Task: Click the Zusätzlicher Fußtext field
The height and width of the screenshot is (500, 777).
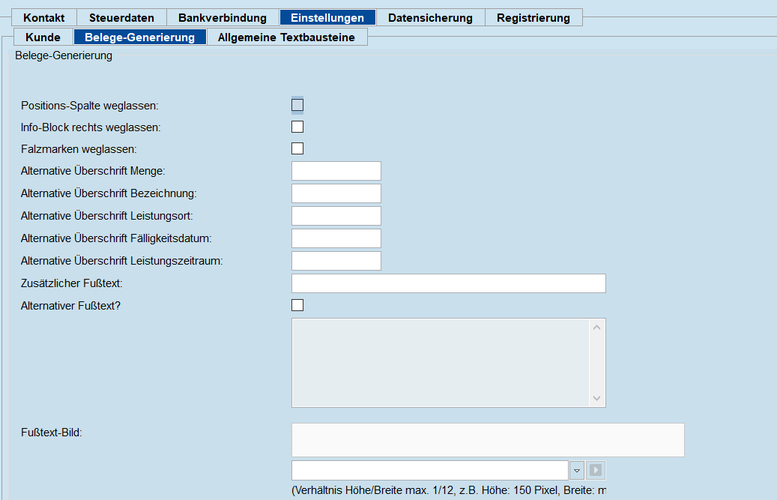Action: 448,283
